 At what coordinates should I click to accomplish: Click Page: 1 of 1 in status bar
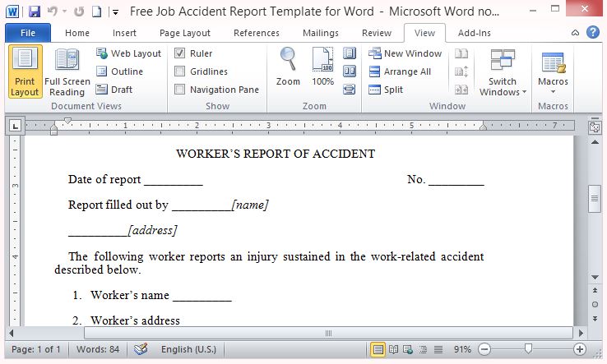coord(36,350)
